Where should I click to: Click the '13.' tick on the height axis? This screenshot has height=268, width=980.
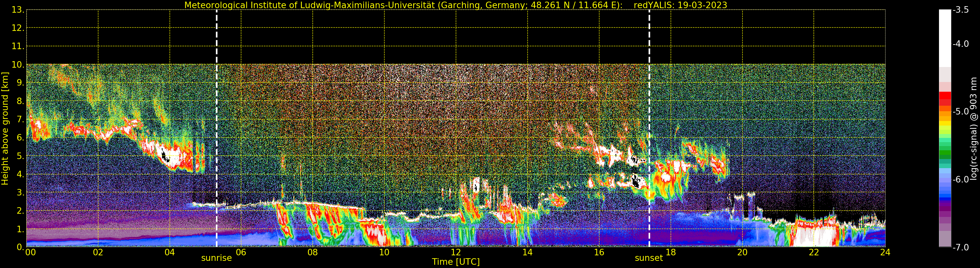pos(18,10)
